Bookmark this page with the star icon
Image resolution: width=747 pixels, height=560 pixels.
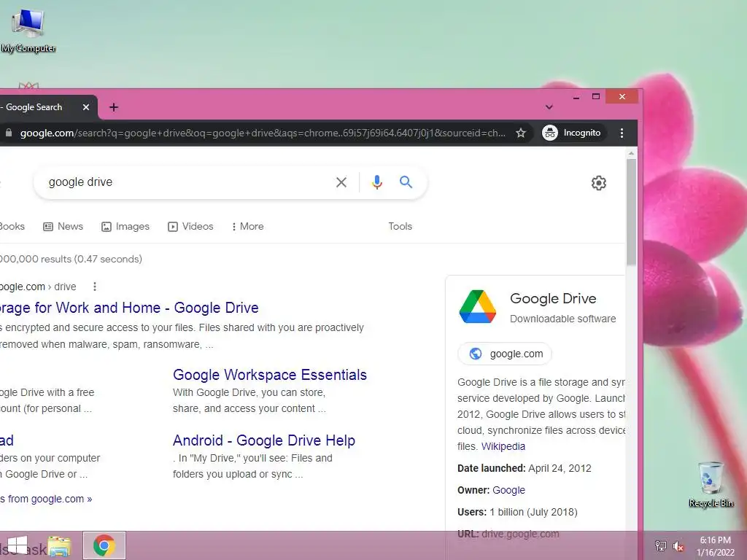point(521,133)
